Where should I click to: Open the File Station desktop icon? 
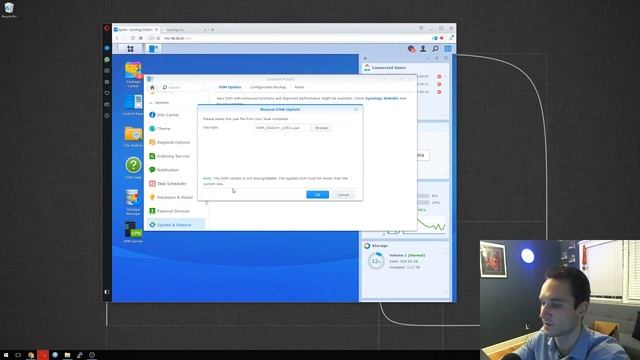click(133, 136)
